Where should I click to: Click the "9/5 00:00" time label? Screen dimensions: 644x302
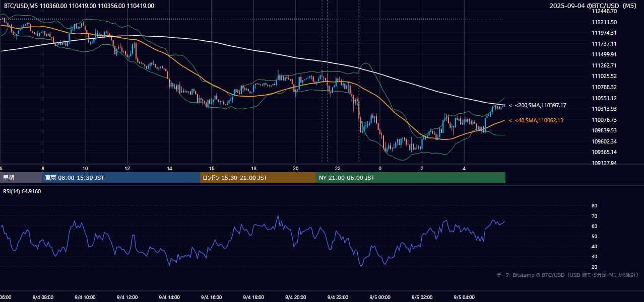[380, 297]
